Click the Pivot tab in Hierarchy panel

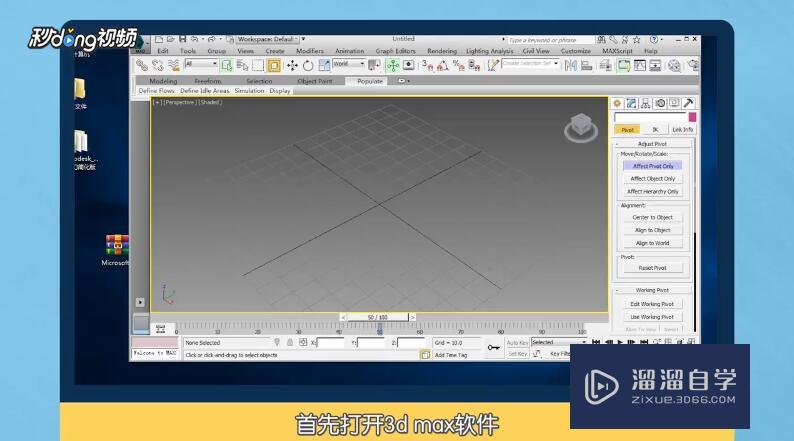coord(627,130)
